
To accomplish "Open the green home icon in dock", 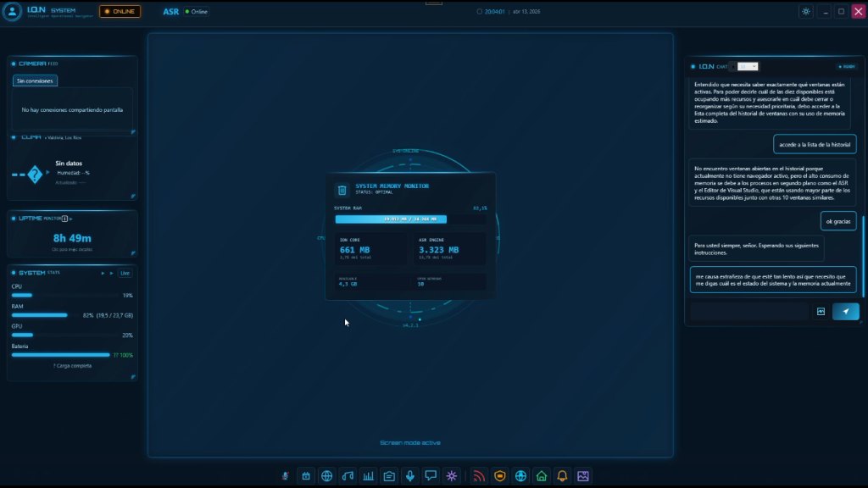I will point(542,476).
